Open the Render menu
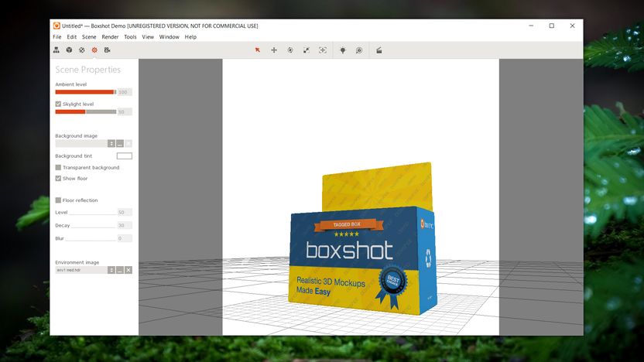644x362 pixels. click(110, 37)
